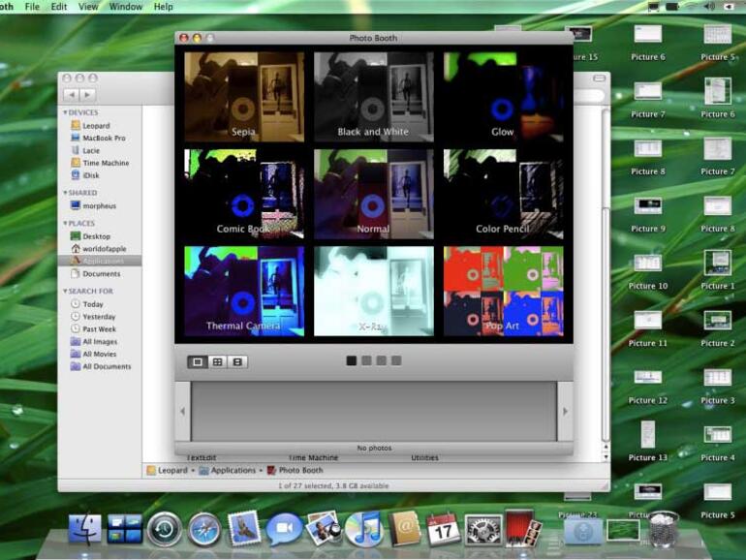The image size is (746, 560).
Task: Select the single still photo mode button
Action: pos(198,361)
